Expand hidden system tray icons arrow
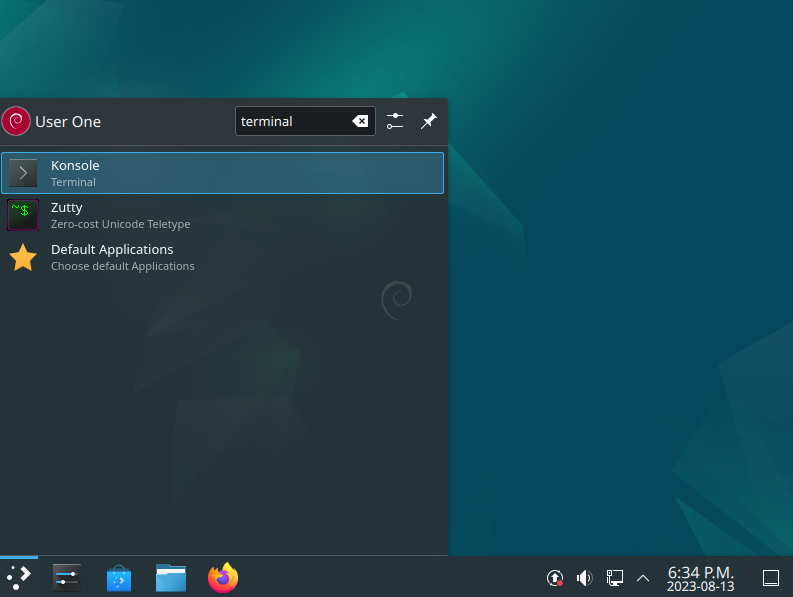 coord(643,578)
